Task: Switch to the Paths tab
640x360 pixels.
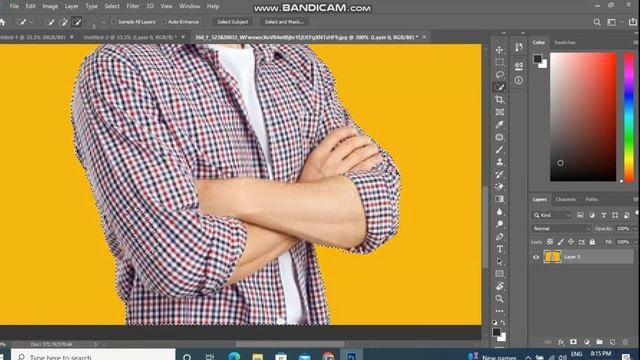Action: [x=591, y=200]
